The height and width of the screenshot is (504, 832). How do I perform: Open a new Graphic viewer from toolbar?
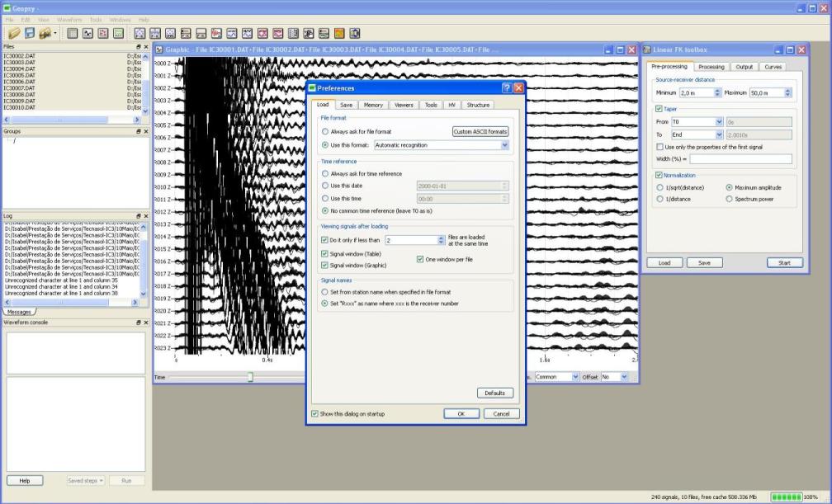point(87,34)
